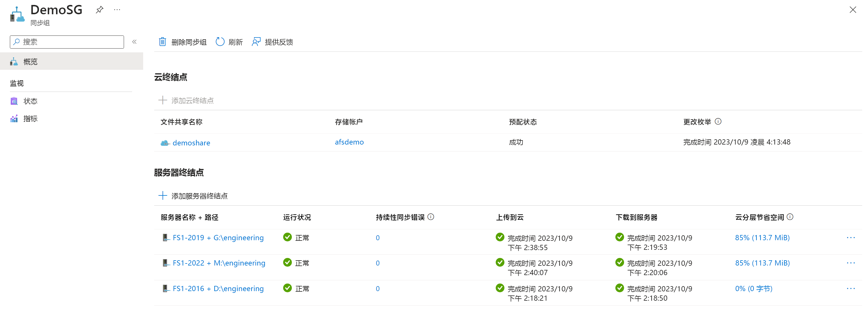
Task: Show the 更改枚举 info tooltip icon
Action: (718, 121)
